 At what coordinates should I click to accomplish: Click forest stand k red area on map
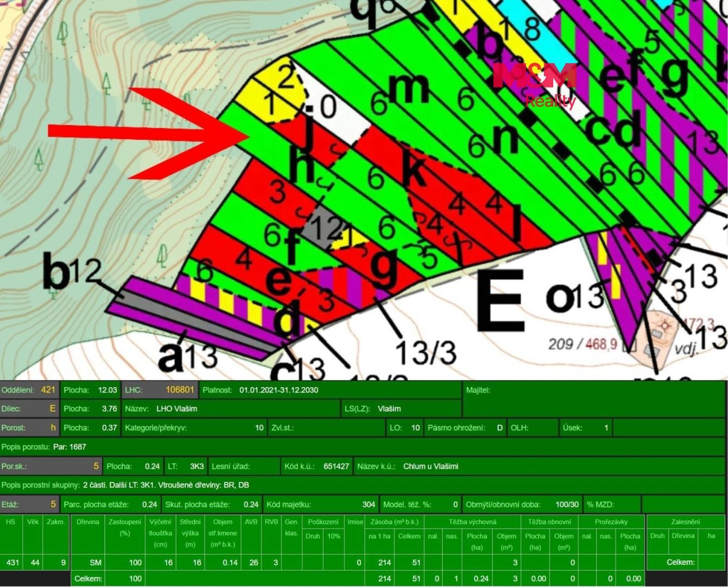pyautogui.click(x=414, y=168)
